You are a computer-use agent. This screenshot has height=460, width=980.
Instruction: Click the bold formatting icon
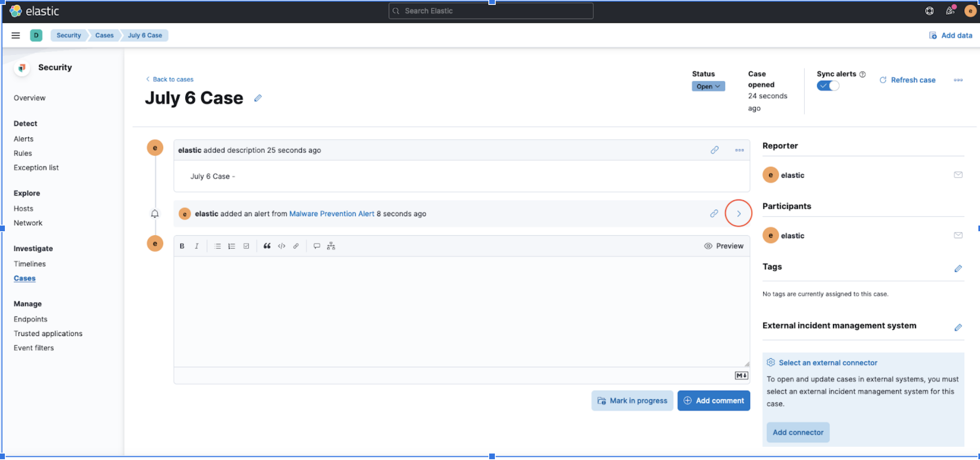pyautogui.click(x=182, y=246)
